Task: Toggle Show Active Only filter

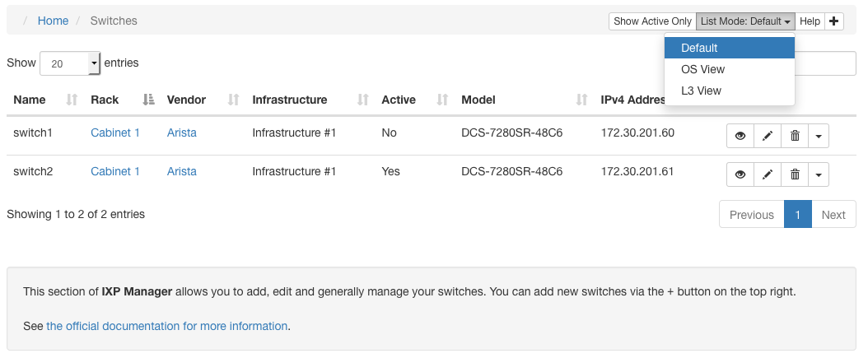Action: (653, 21)
